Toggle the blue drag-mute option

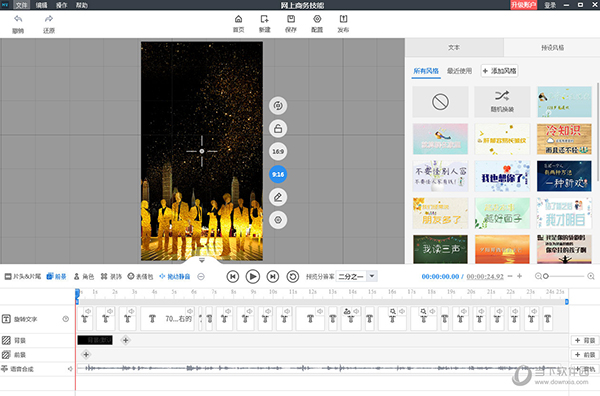174,276
